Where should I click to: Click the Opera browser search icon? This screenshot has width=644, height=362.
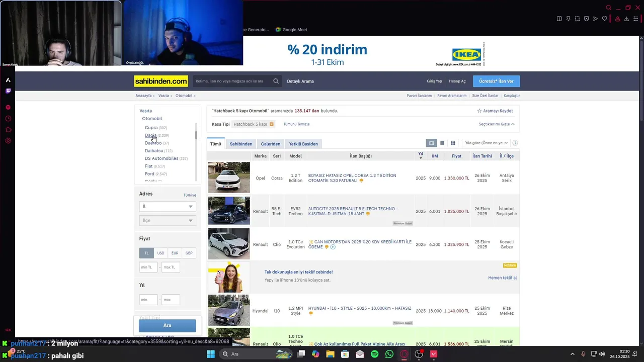tap(608, 8)
